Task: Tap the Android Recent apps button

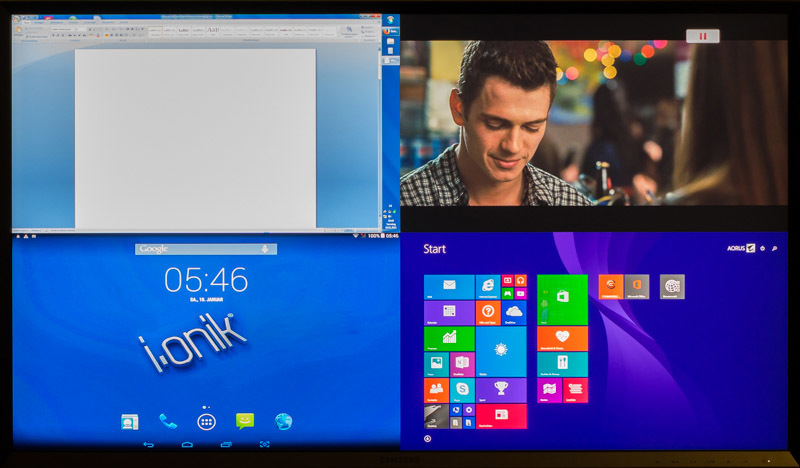Action: pyautogui.click(x=226, y=445)
